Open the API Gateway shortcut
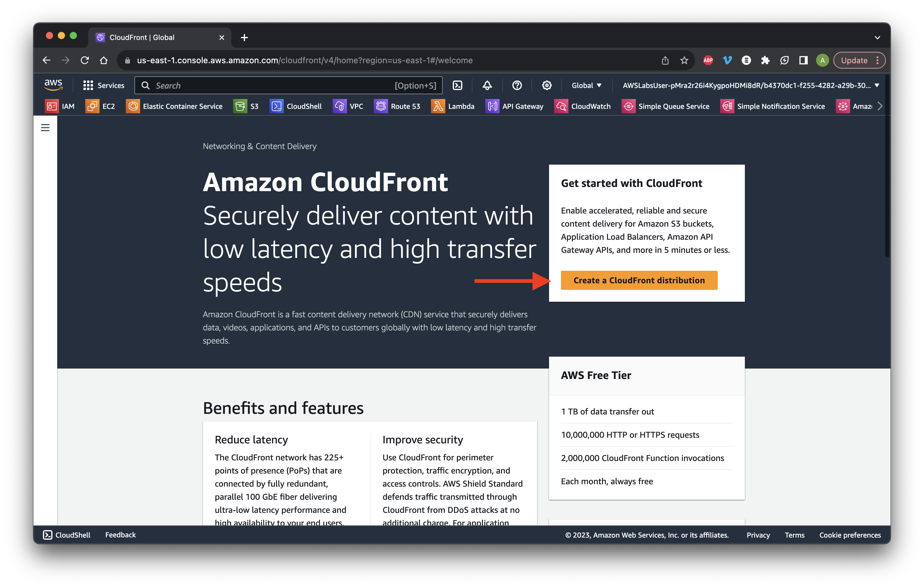This screenshot has width=924, height=588. [x=514, y=106]
